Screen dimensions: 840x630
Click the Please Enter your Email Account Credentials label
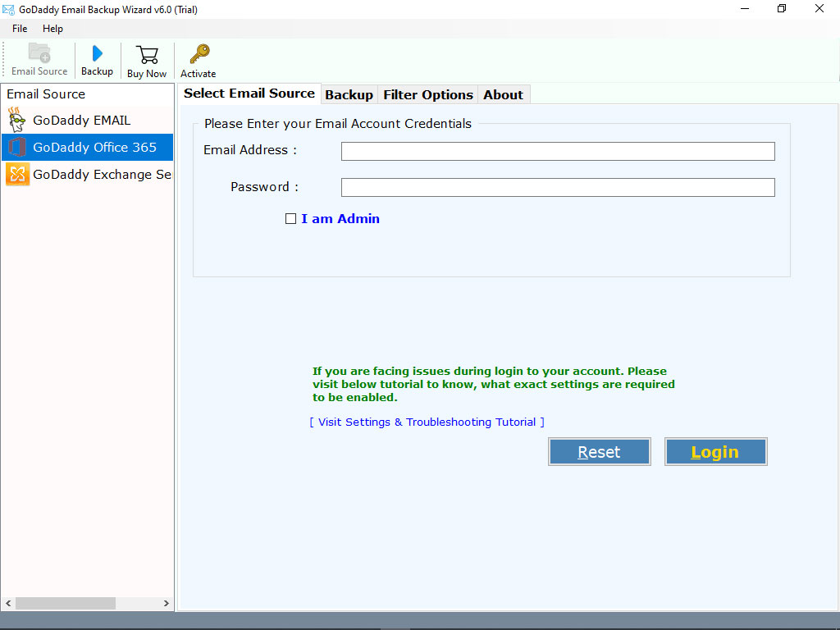(338, 124)
